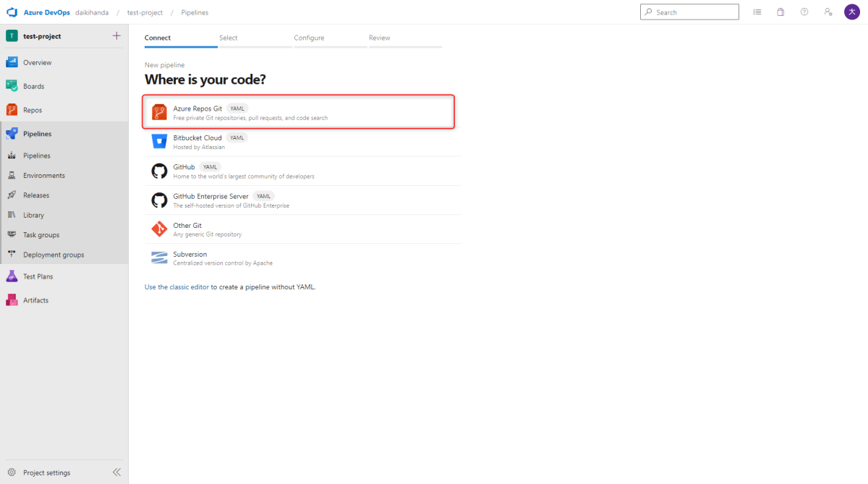Click 'Any generic Git repository' description

tap(208, 234)
